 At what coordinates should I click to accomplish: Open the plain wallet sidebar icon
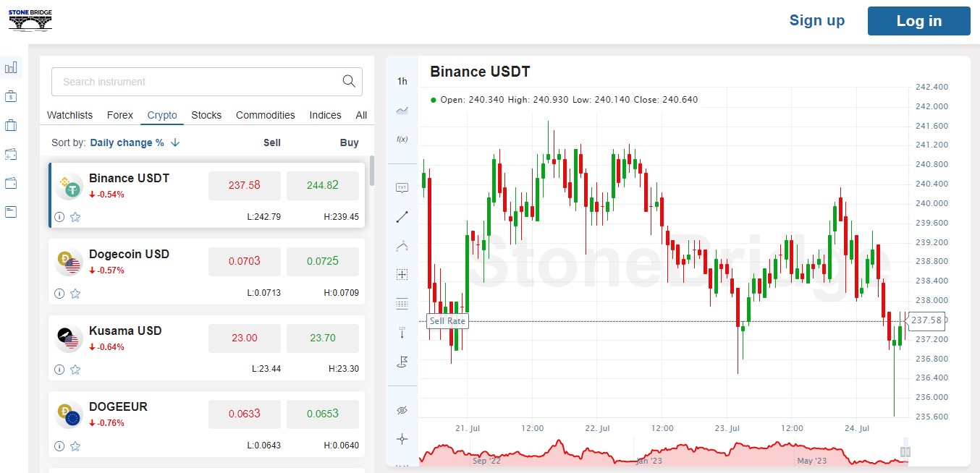tap(11, 183)
